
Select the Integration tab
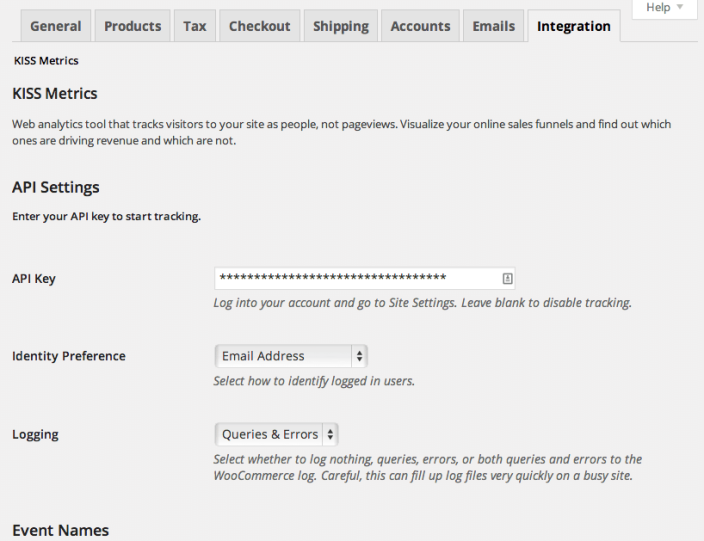(573, 26)
